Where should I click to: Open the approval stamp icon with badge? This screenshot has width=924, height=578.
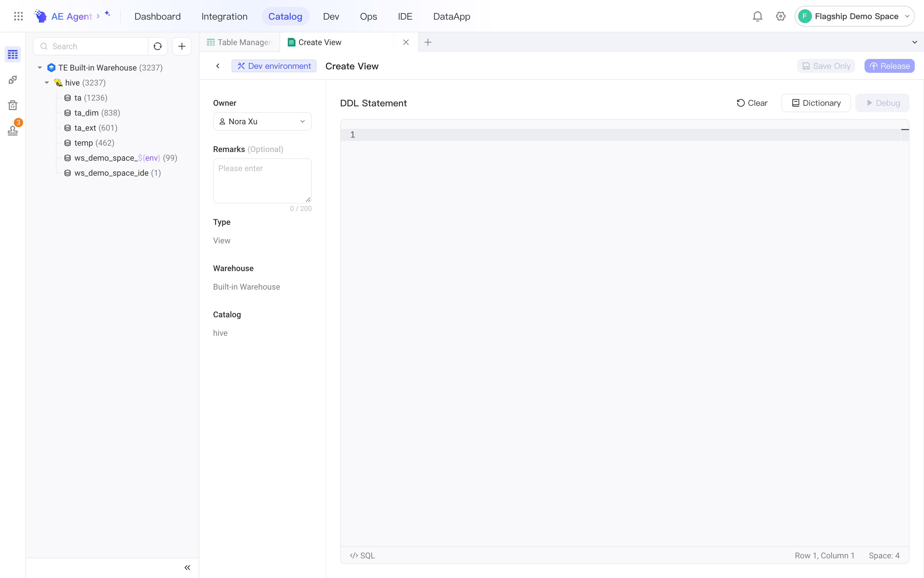click(x=13, y=130)
